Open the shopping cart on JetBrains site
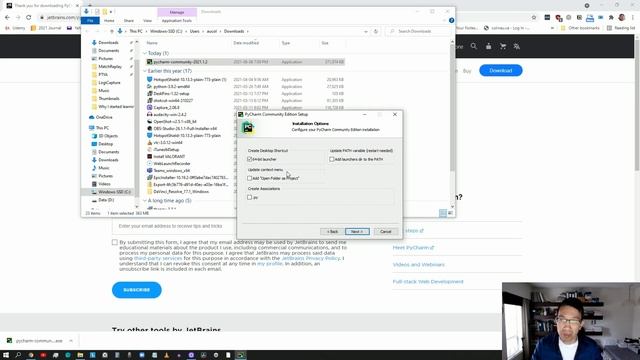The image size is (640, 360). tap(503, 46)
